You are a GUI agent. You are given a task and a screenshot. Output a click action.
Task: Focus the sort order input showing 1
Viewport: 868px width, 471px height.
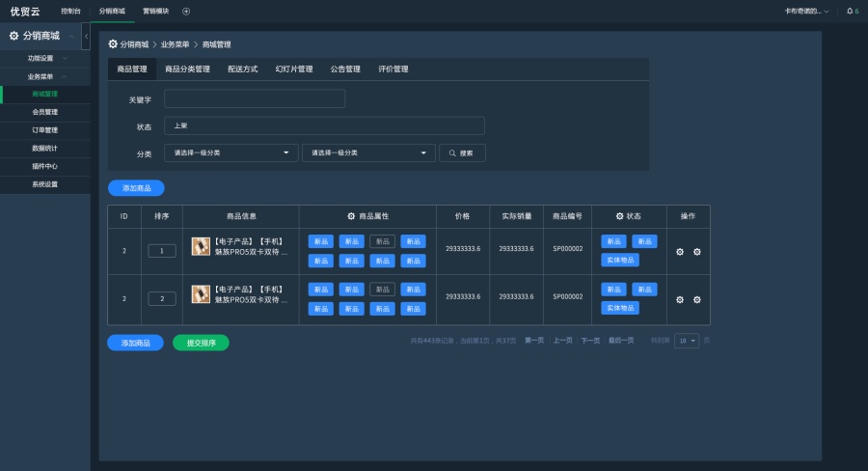(162, 251)
